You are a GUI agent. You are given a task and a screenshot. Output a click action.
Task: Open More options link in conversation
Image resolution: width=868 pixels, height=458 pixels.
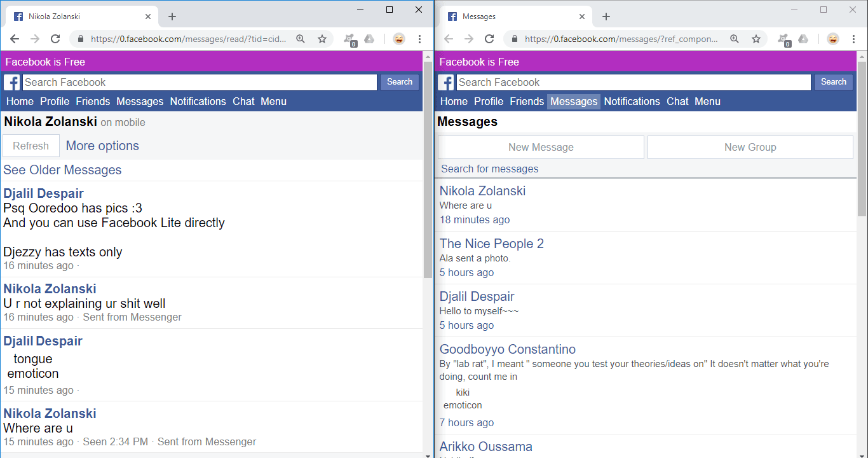(102, 146)
